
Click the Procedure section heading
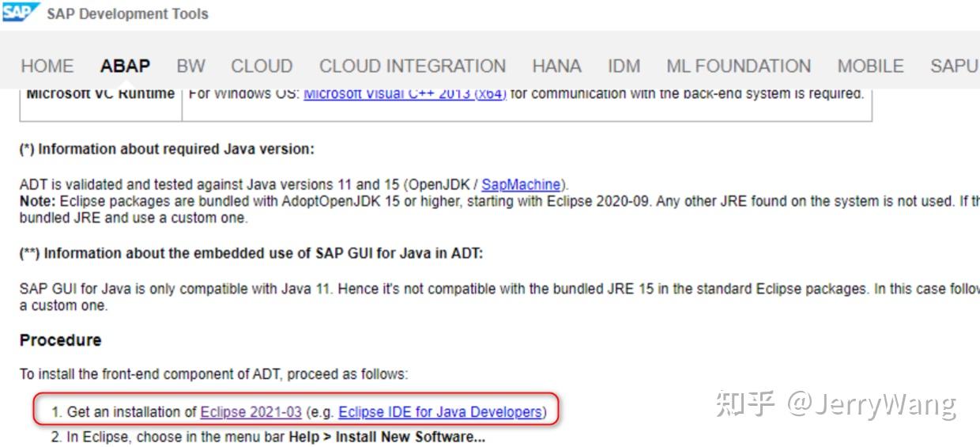[x=61, y=340]
